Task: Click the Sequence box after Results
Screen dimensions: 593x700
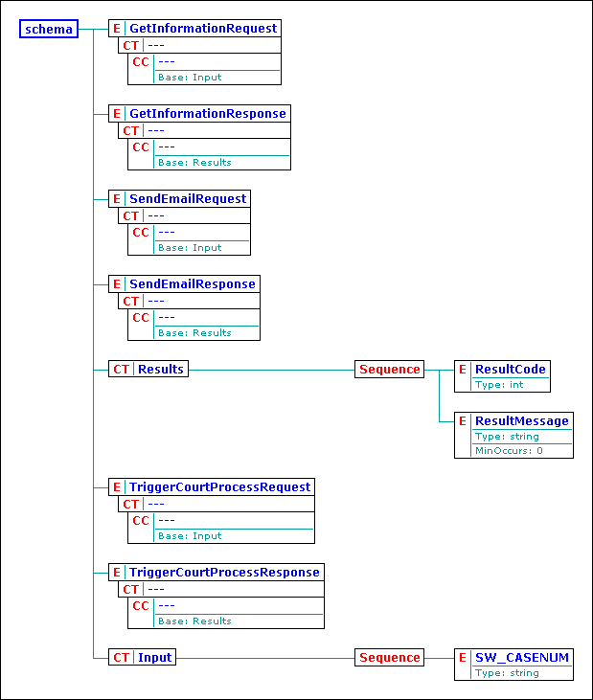Action: click(x=389, y=370)
